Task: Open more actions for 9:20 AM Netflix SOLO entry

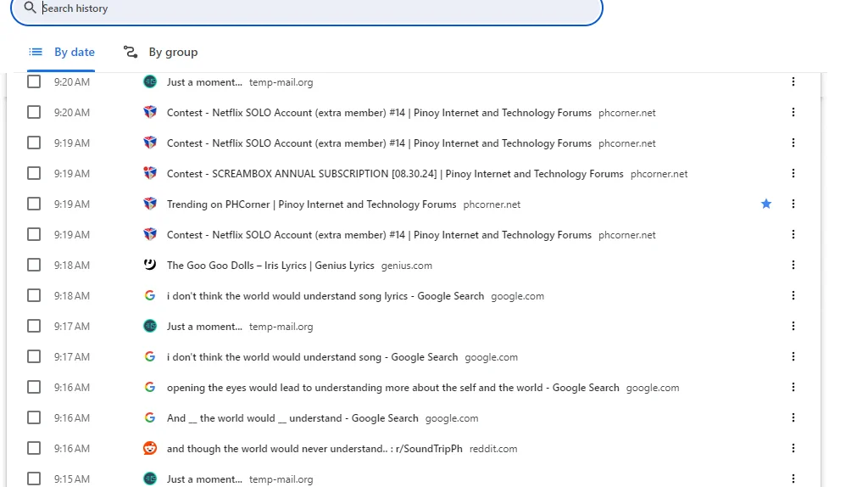Action: 793,113
